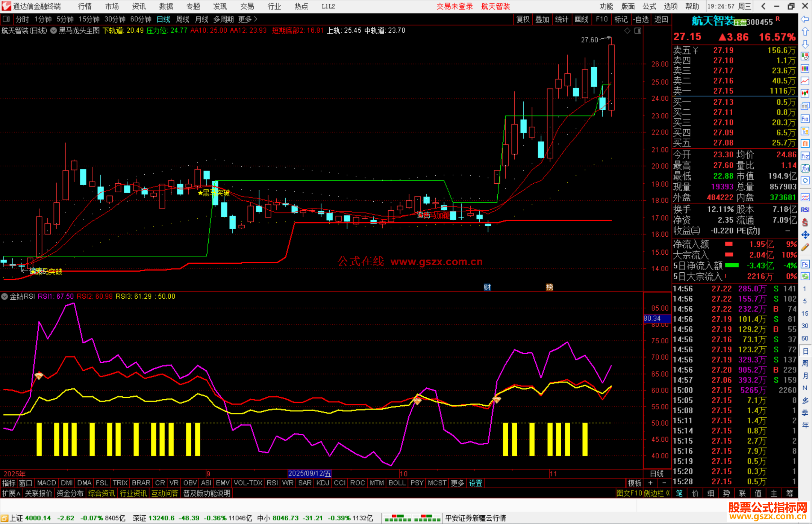812x524 pixels.
Task: Click the 复权 button
Action: pyautogui.click(x=523, y=19)
